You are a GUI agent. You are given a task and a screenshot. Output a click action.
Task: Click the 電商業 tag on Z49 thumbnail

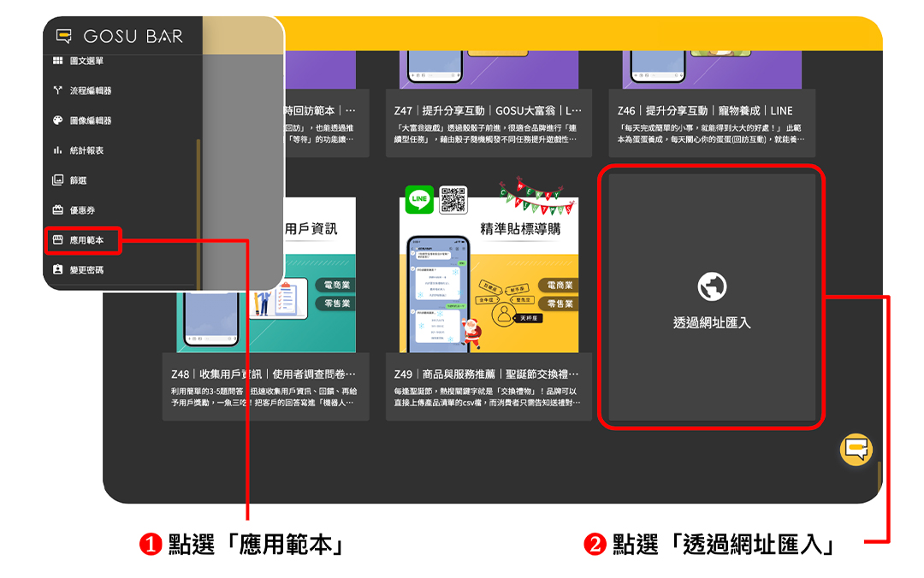point(558,286)
